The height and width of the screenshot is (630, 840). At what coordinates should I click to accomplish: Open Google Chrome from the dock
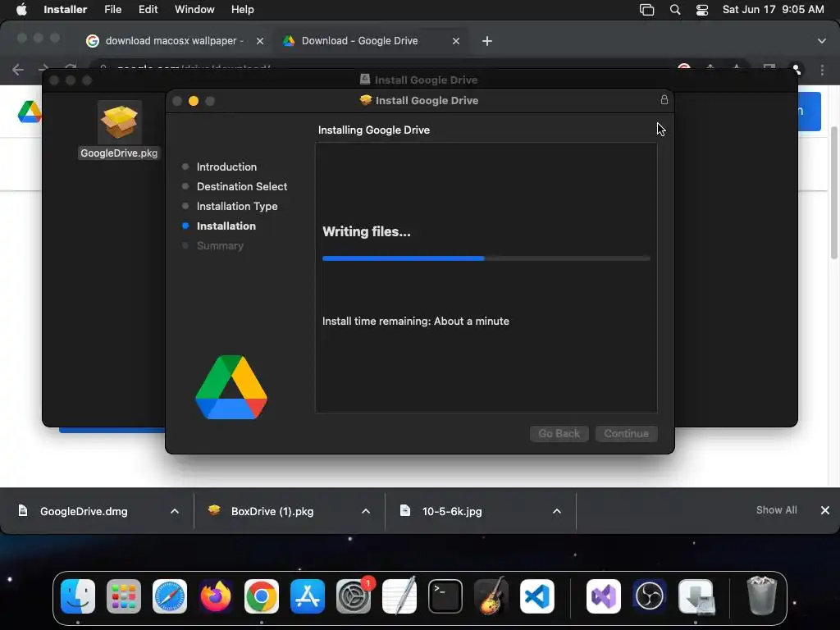click(262, 596)
